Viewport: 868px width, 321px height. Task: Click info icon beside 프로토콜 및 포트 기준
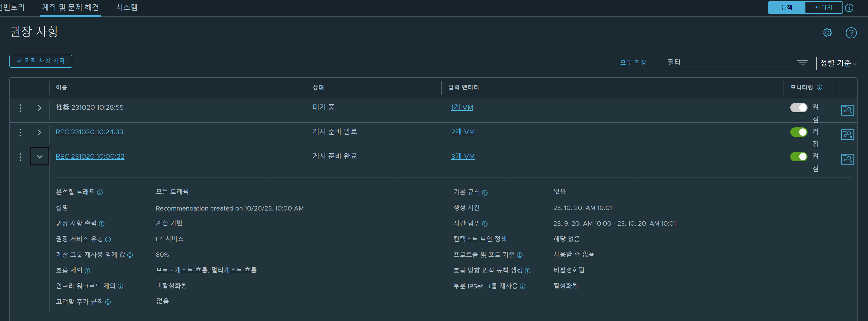click(x=520, y=255)
